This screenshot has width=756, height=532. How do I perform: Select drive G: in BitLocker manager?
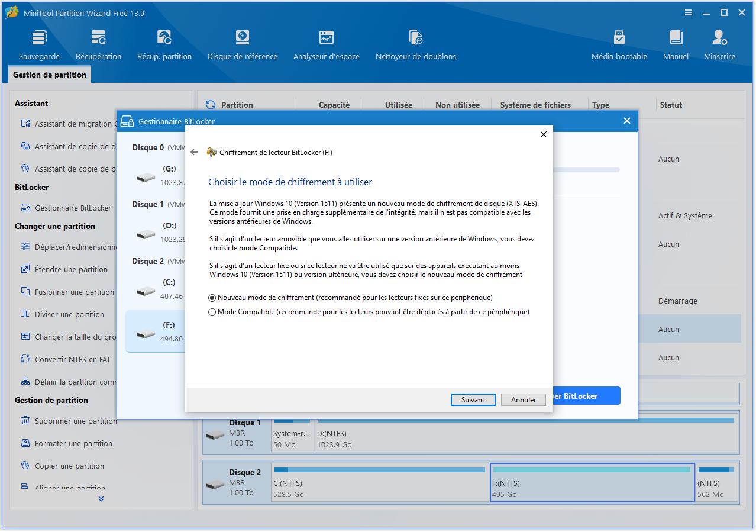pyautogui.click(x=155, y=176)
